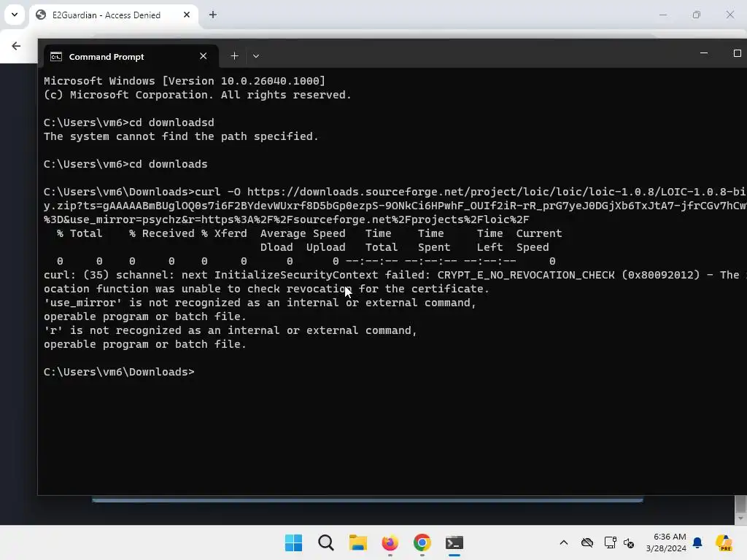Screen dimensions: 747x560
Task: Click the Microsoft Corporation copyright line
Action: [197, 95]
